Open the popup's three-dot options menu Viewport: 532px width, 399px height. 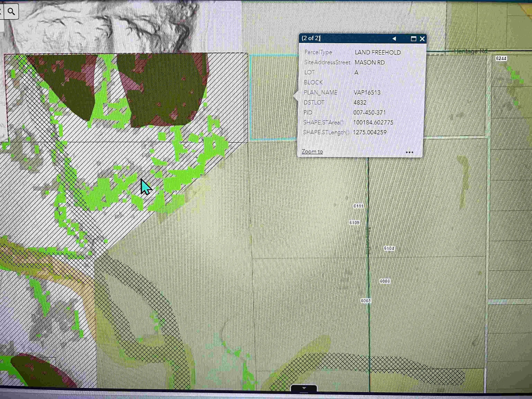click(409, 152)
